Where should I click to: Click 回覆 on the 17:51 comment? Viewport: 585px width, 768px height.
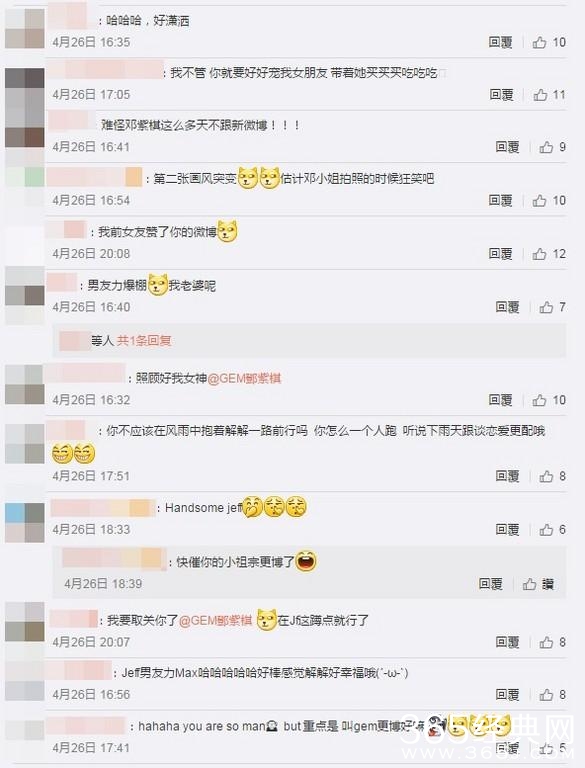click(x=507, y=476)
